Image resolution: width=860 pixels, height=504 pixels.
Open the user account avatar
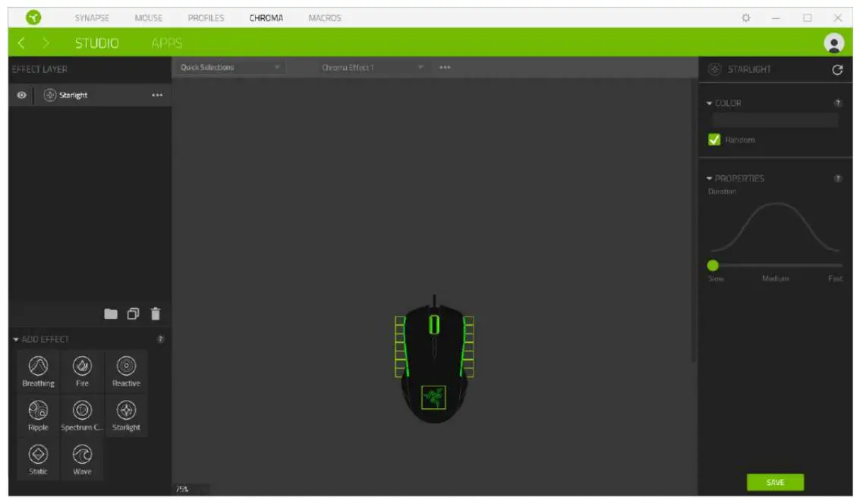point(834,43)
